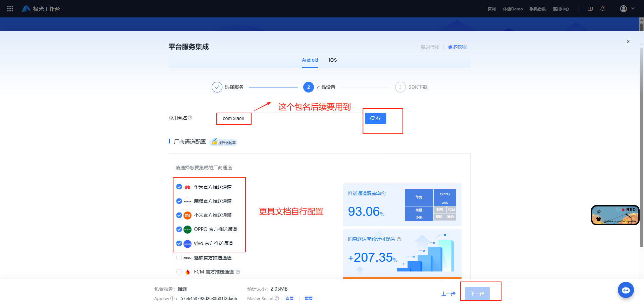Open the documentation book icon
The height and width of the screenshot is (308, 644).
[x=590, y=9]
